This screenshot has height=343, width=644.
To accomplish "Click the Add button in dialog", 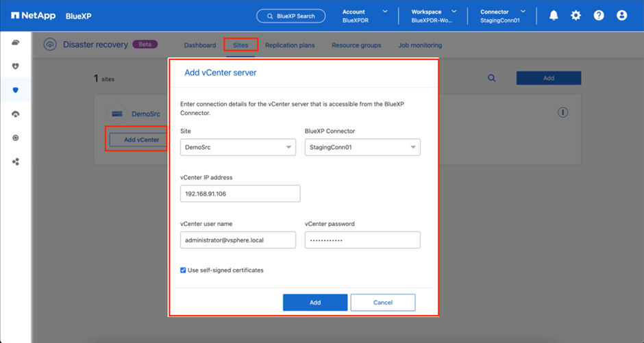I will [314, 303].
